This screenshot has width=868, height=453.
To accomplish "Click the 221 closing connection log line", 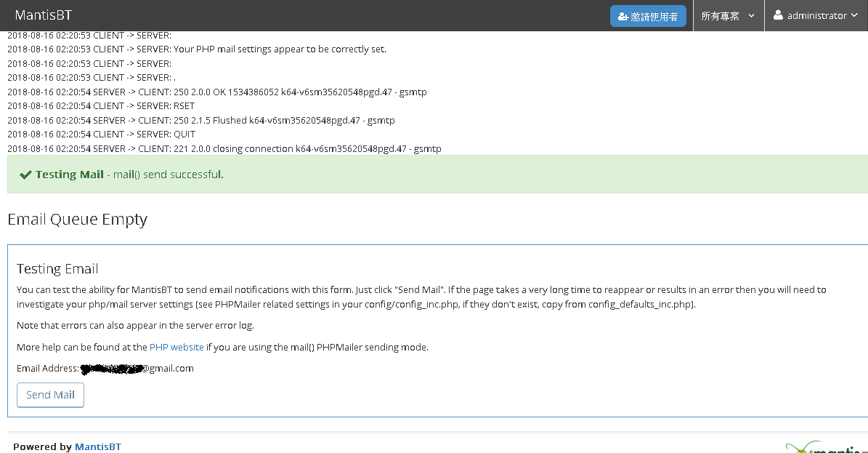I will (224, 149).
